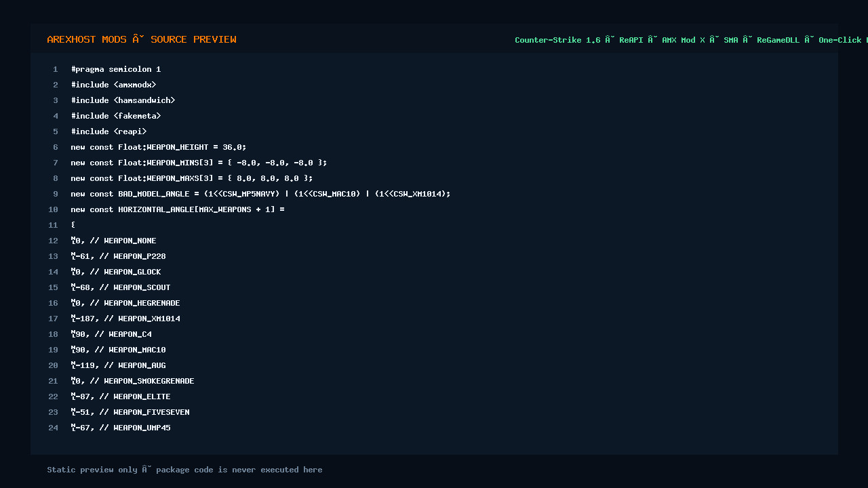The width and height of the screenshot is (868, 488).
Task: Select the '-61, // WEAPON_P228' entry
Action: [x=119, y=256]
